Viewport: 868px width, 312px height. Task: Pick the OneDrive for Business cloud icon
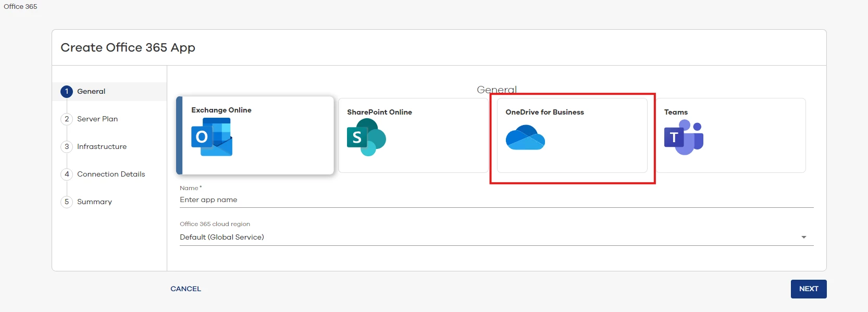[x=525, y=138]
